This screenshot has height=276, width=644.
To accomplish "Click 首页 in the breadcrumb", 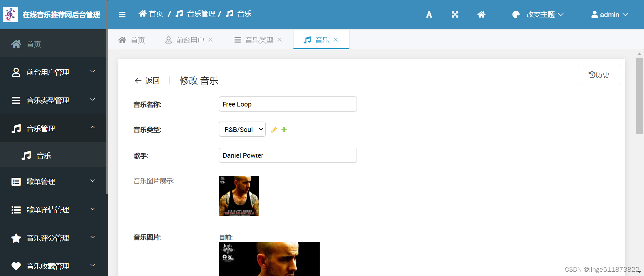I will (x=151, y=14).
